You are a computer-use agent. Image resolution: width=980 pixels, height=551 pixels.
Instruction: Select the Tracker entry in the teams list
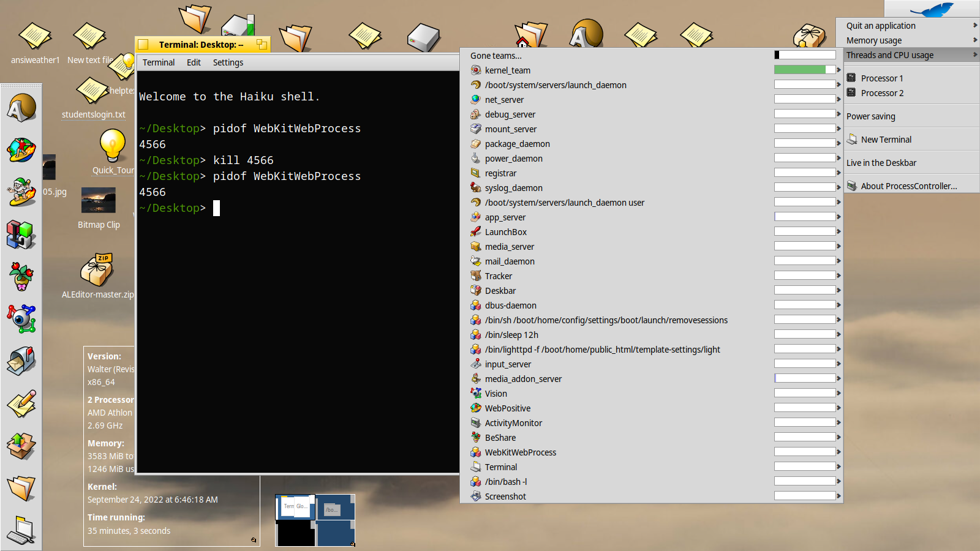499,275
